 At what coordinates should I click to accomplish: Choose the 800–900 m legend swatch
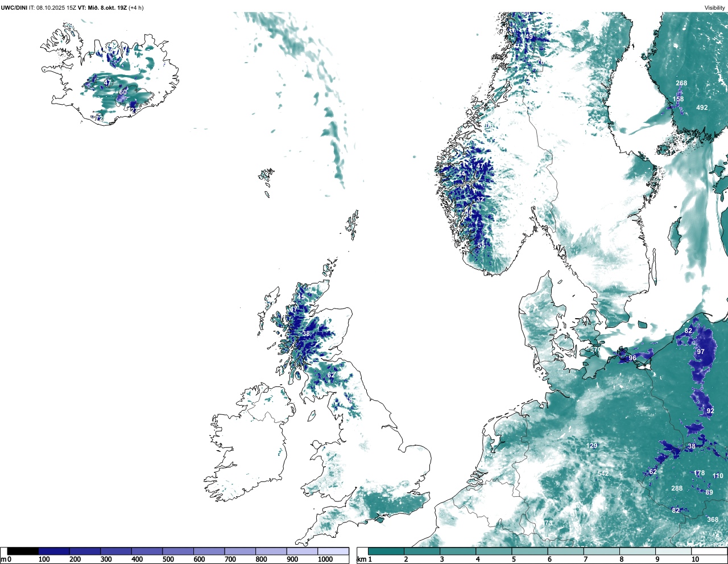[x=271, y=551]
